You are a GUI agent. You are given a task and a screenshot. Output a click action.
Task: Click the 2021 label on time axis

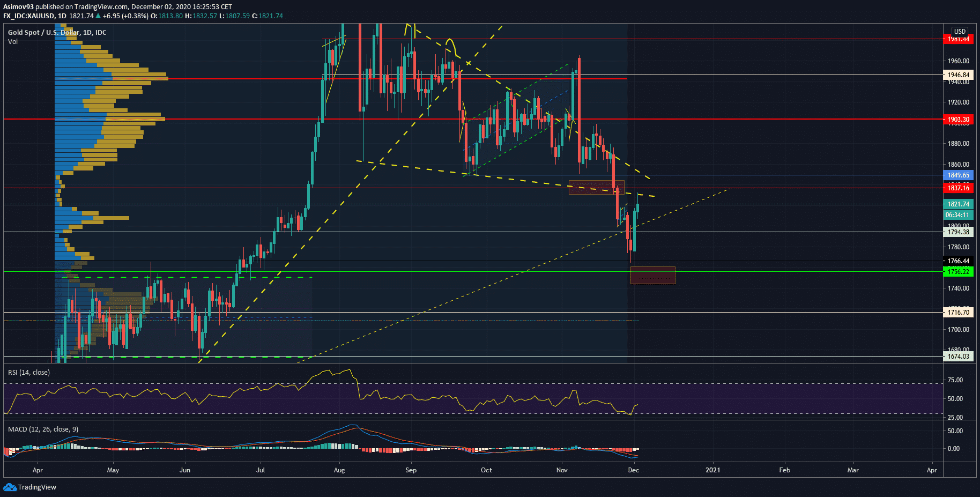(712, 470)
